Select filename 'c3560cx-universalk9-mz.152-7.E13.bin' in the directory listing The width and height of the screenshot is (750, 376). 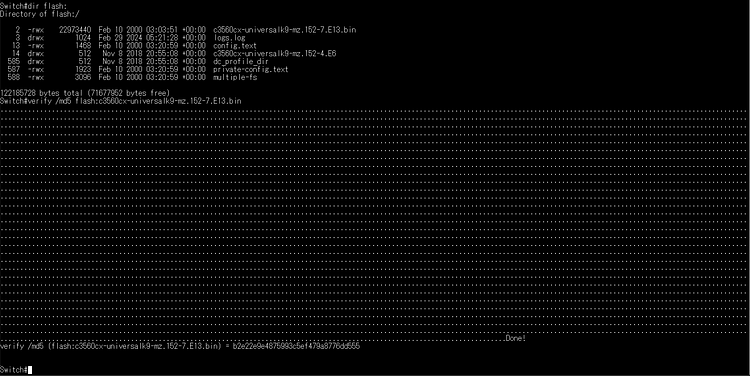pyautogui.click(x=285, y=30)
